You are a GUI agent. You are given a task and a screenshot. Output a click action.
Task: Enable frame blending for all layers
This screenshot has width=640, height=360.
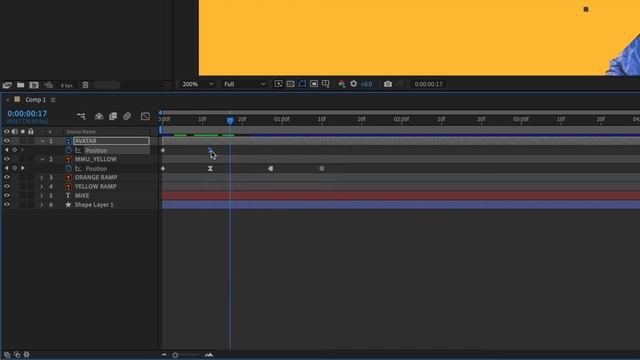click(113, 116)
